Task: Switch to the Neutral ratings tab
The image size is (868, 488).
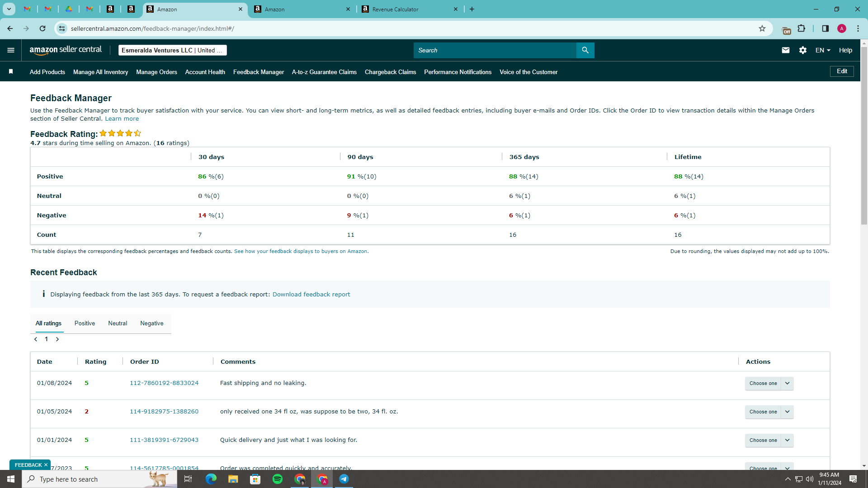Action: pos(118,324)
